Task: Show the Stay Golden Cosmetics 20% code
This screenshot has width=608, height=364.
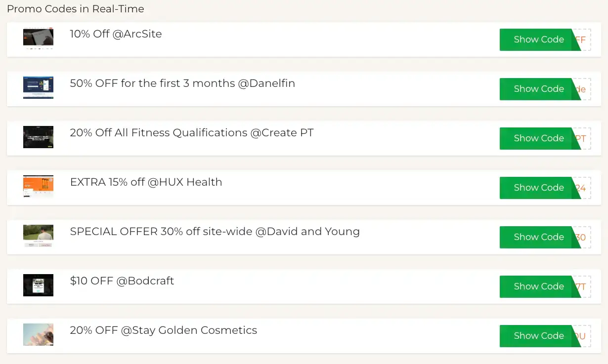Action: [539, 336]
